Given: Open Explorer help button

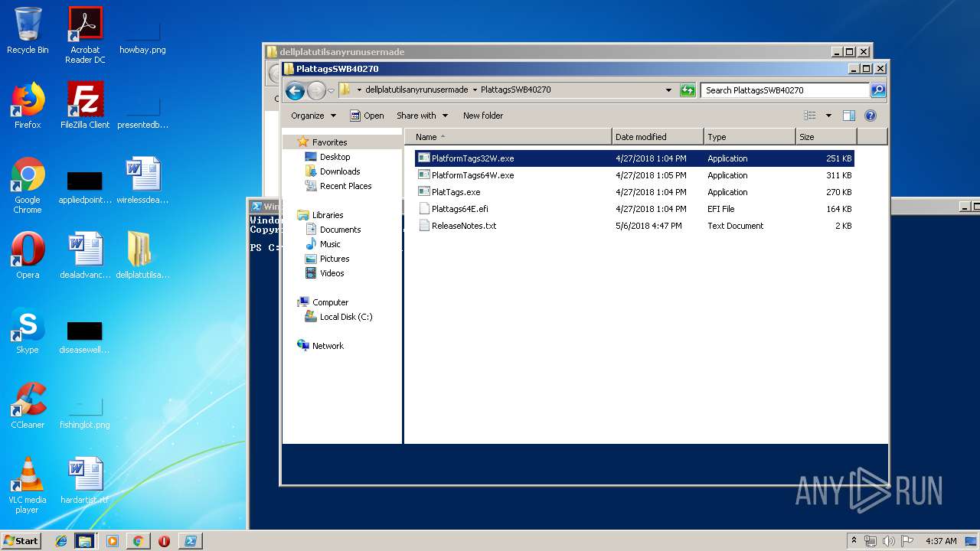Looking at the screenshot, I should coord(870,116).
